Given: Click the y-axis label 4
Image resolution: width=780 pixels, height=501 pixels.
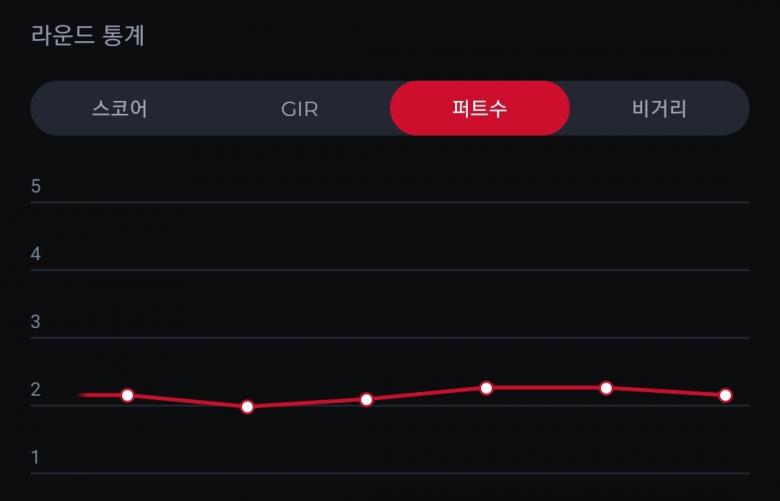Looking at the screenshot, I should point(36,254).
